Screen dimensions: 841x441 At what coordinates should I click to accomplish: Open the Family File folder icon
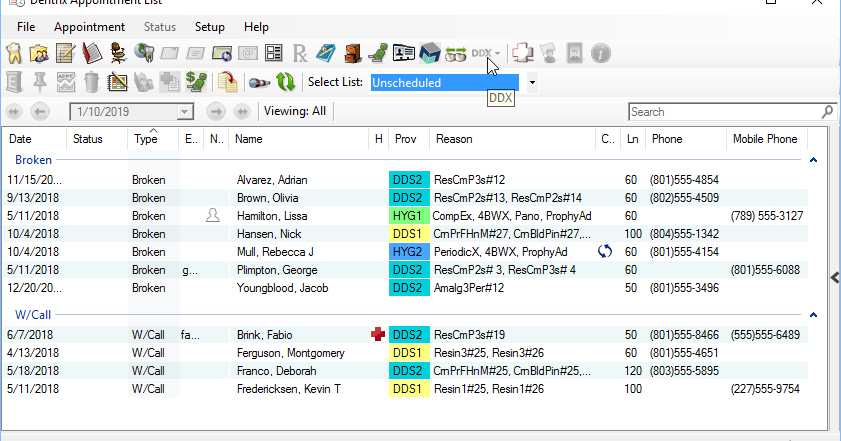point(39,53)
